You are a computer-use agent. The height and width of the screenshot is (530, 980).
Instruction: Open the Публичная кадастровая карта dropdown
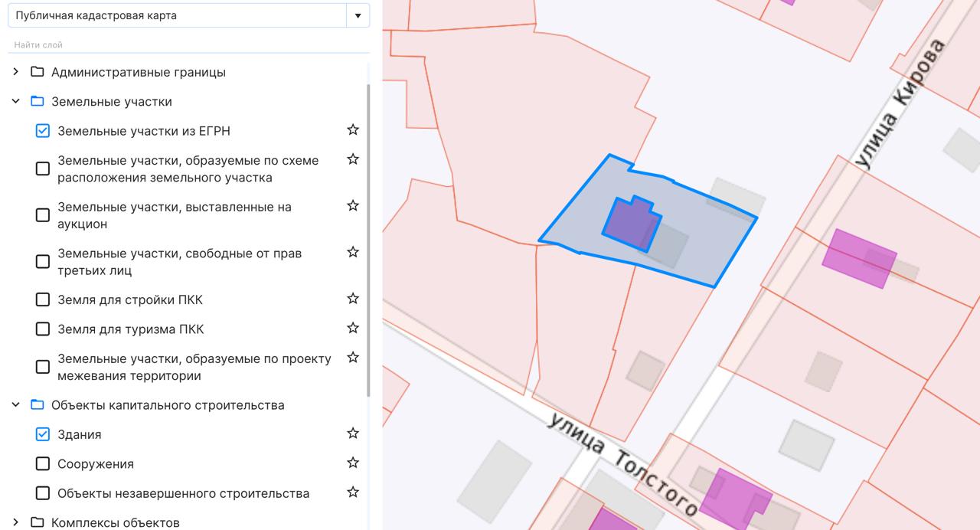[x=358, y=15]
